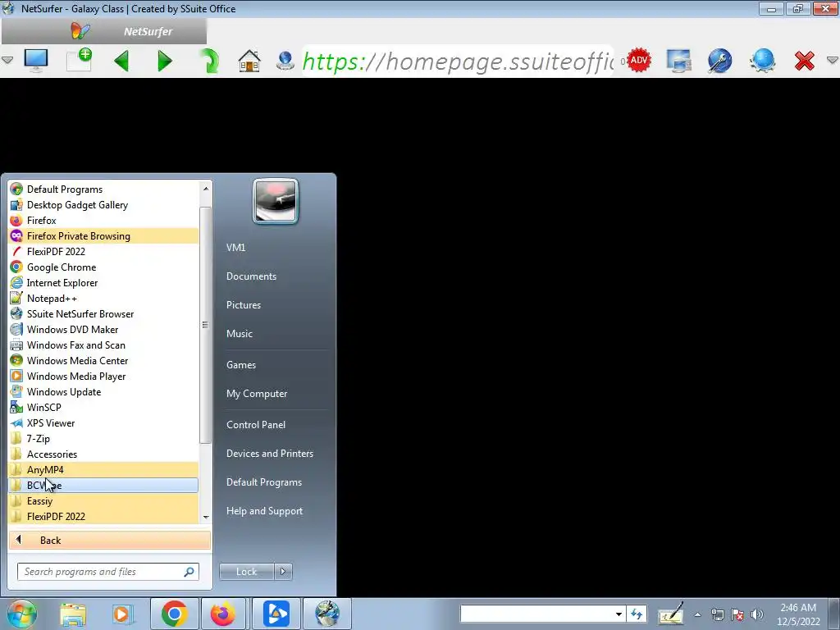The height and width of the screenshot is (630, 840).
Task: Open Documents from the Start menu
Action: tap(251, 276)
